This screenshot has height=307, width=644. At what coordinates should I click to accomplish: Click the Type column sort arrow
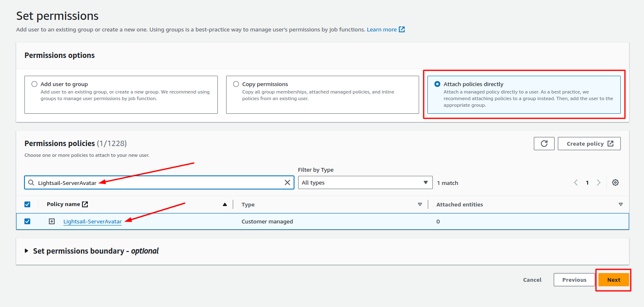click(x=420, y=204)
